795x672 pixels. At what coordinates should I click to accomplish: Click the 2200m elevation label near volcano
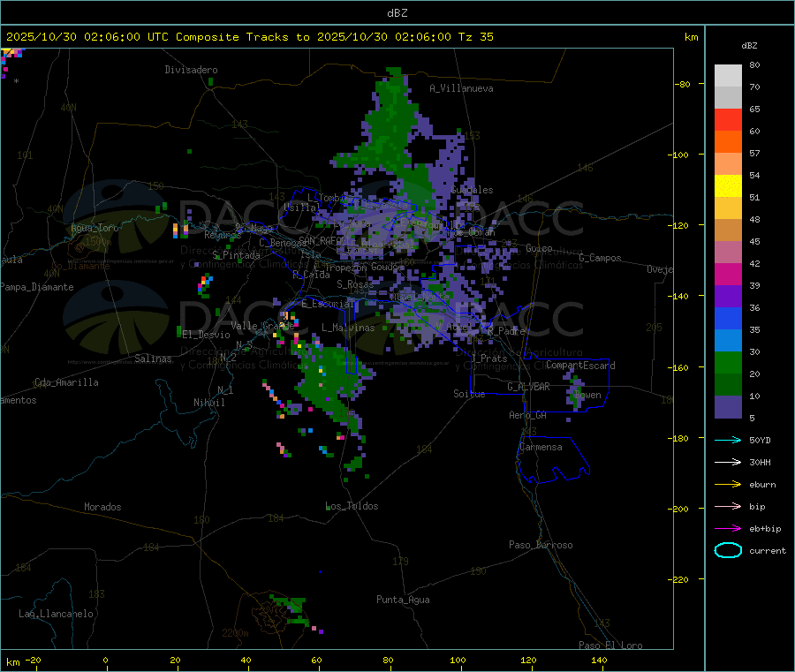[235, 633]
